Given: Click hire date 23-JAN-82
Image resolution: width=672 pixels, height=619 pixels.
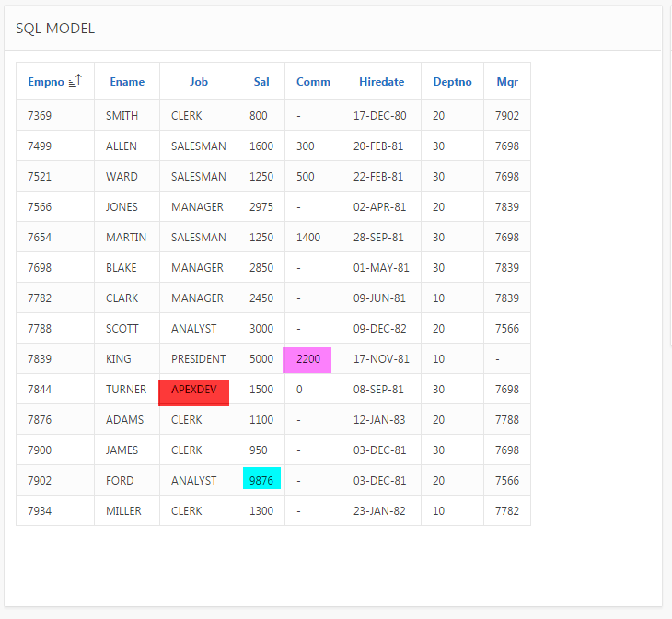Looking at the screenshot, I should (379, 511).
